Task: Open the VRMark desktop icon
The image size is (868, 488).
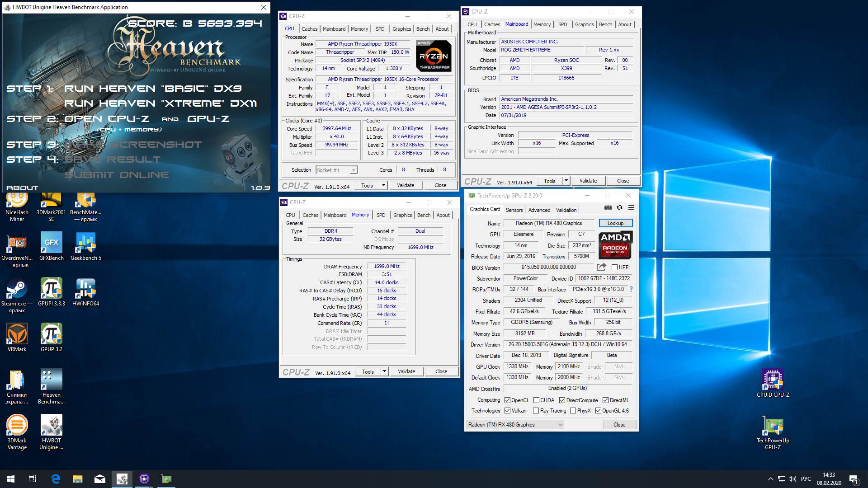Action: pyautogui.click(x=17, y=338)
